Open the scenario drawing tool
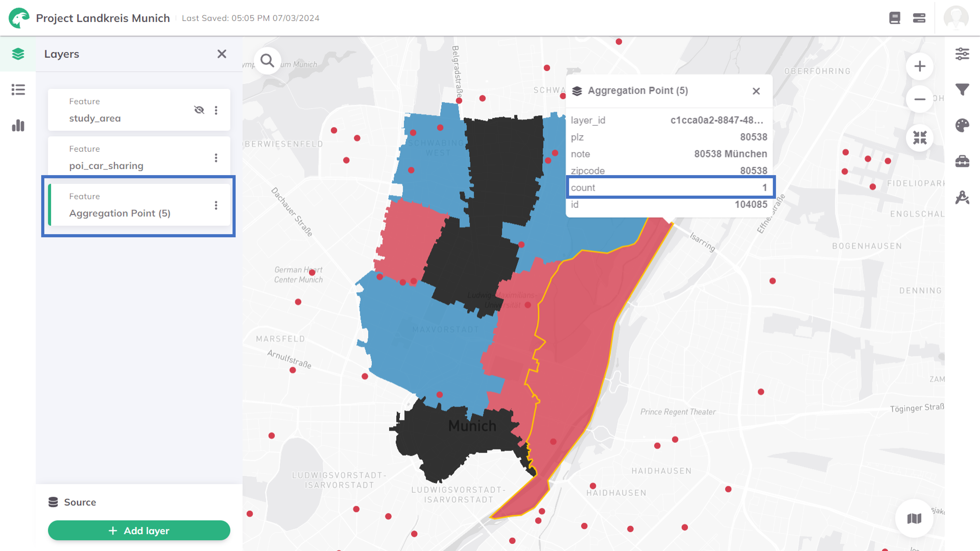 [x=962, y=197]
